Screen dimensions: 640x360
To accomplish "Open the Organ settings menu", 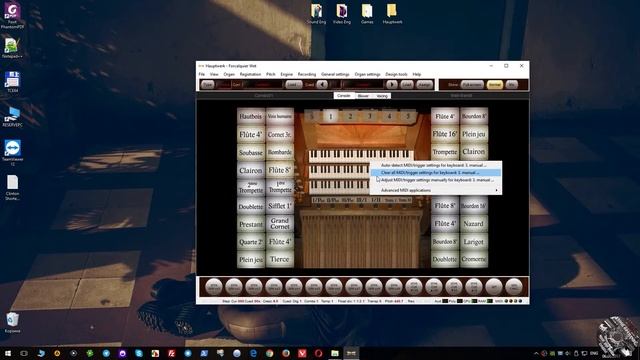I will pos(367,74).
